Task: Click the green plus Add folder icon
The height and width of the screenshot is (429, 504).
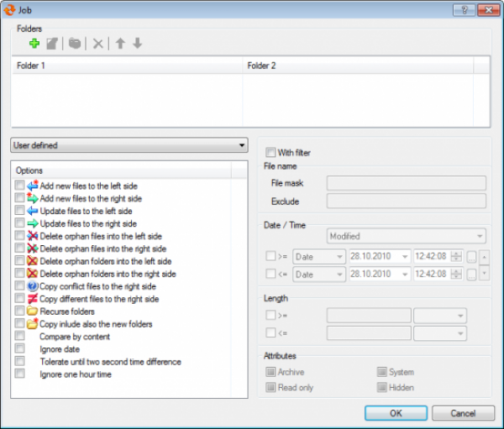Action: coord(34,44)
